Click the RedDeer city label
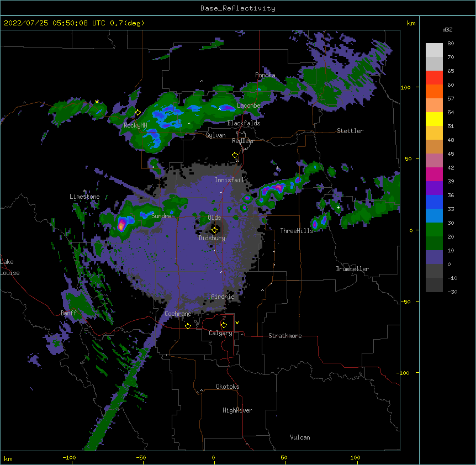Screen dimensions: 476x465 point(243,141)
